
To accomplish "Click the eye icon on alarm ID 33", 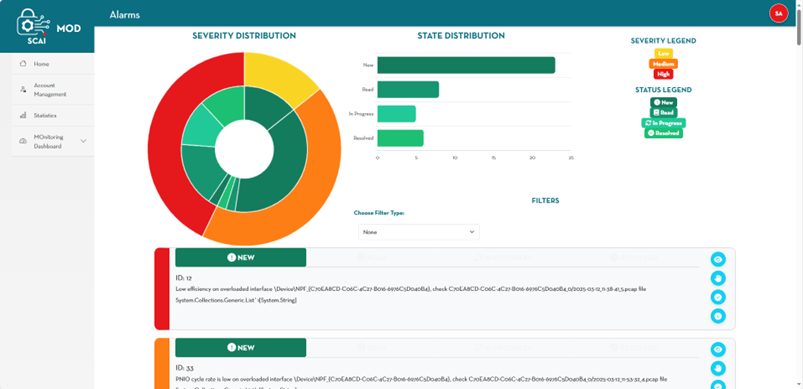I will (718, 350).
